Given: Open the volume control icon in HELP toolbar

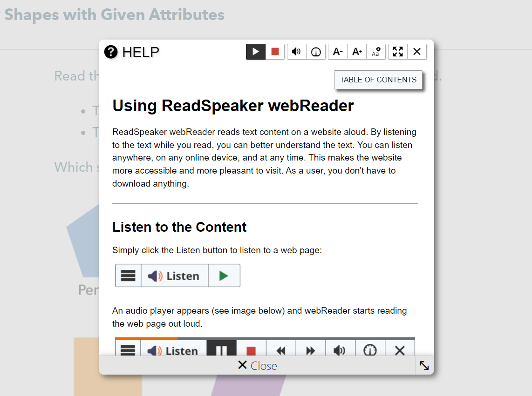Looking at the screenshot, I should pyautogui.click(x=297, y=52).
